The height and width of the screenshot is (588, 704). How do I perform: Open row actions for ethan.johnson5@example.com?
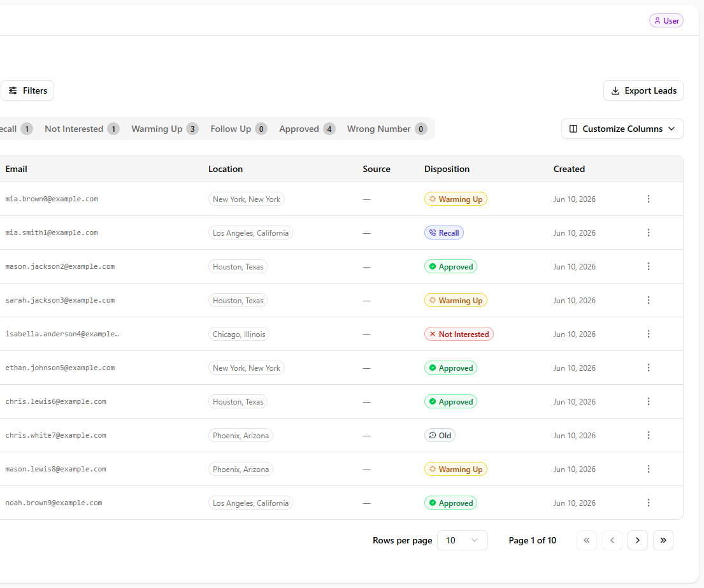pyautogui.click(x=649, y=368)
